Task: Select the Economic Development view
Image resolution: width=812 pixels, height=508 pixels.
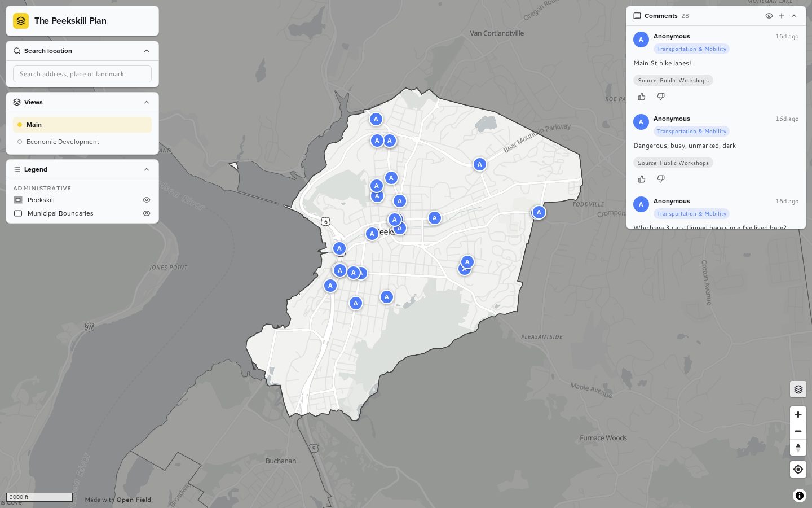Action: pyautogui.click(x=82, y=142)
